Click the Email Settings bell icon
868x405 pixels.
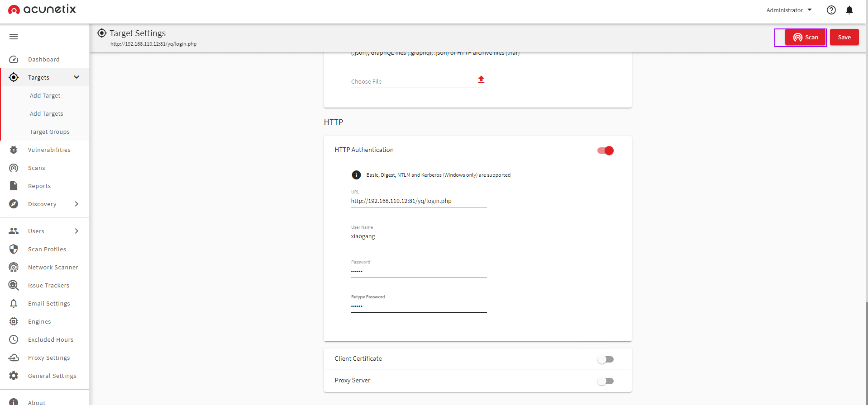[x=14, y=303]
